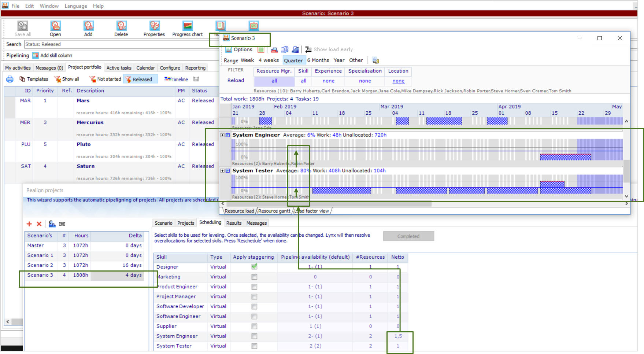The image size is (644, 354).
Task: Click the red calendar icon in the main toolbar
Action: pos(253,26)
